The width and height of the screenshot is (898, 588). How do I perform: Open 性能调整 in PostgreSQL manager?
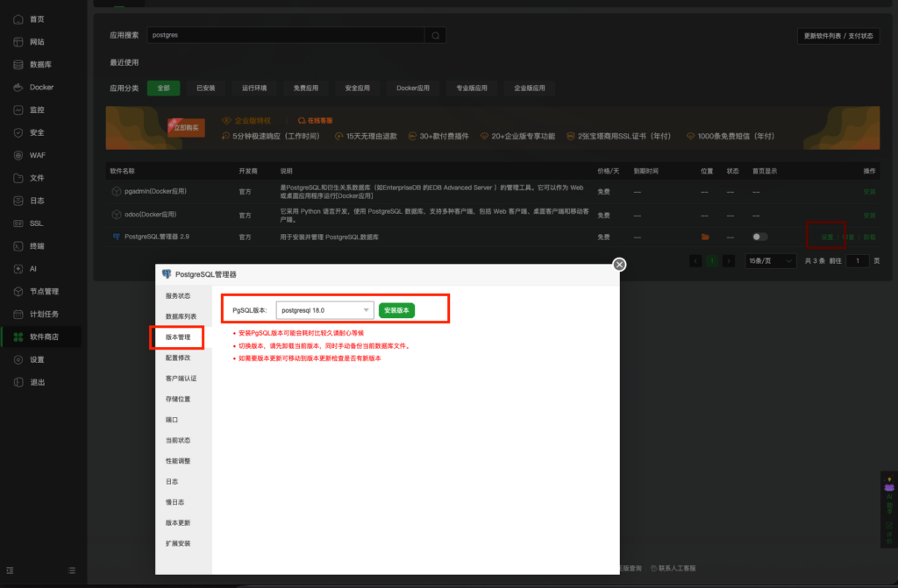pyautogui.click(x=178, y=461)
